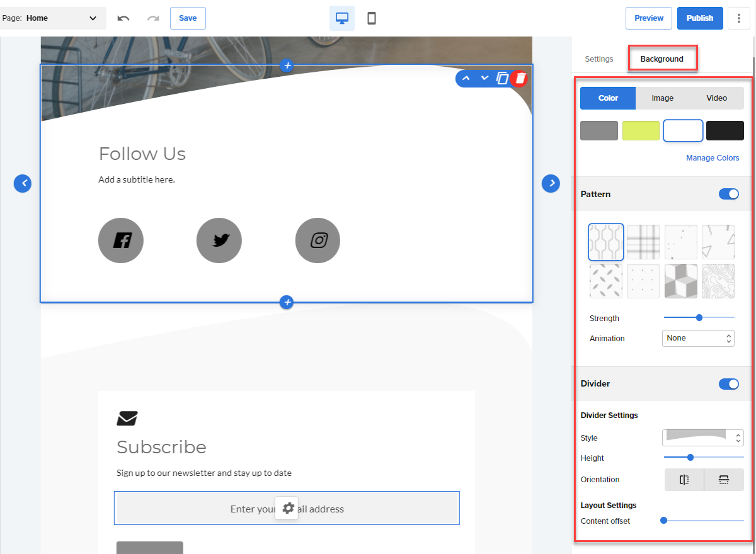The image size is (756, 554).
Task: Open Manage Colors link
Action: [713, 158]
